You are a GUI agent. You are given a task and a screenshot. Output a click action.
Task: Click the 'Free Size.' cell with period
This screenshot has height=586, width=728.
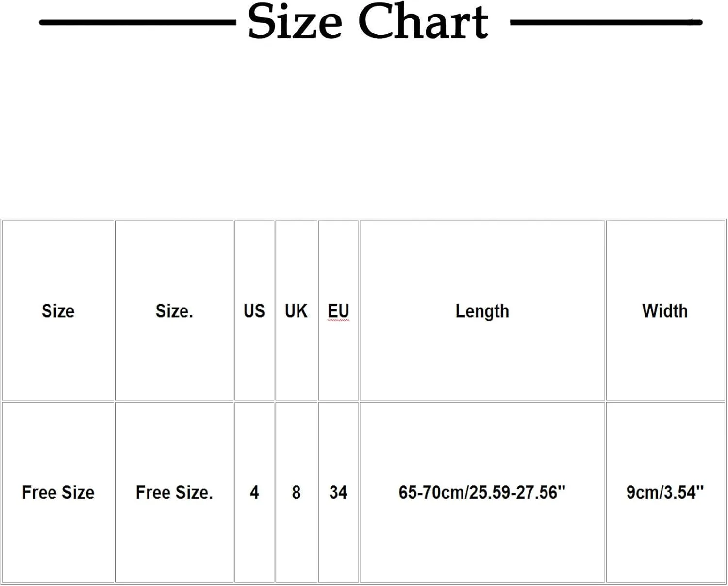pyautogui.click(x=174, y=492)
